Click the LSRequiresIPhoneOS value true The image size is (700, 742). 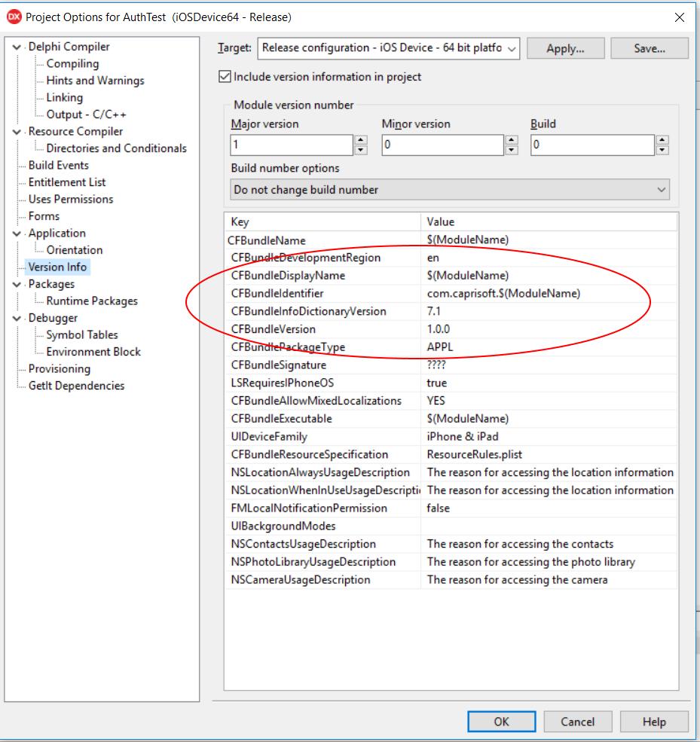[x=437, y=383]
